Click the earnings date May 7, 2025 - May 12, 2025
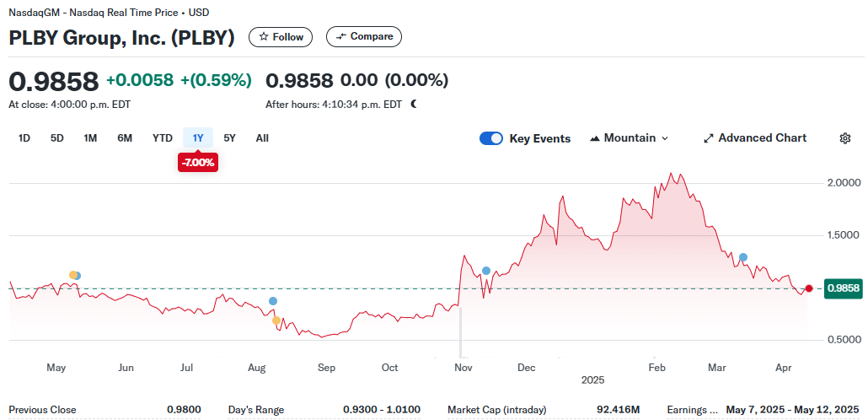This screenshot has width=868, height=420. click(x=792, y=410)
